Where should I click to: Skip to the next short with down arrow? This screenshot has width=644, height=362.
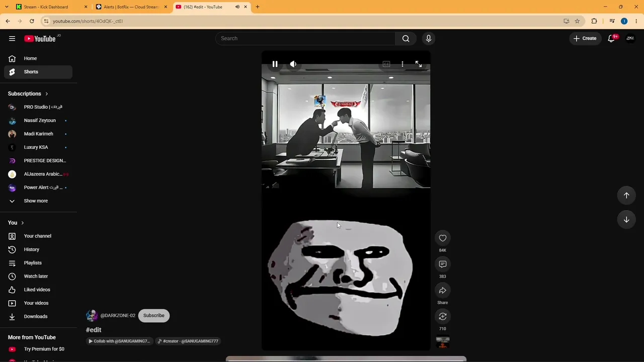[626, 219]
